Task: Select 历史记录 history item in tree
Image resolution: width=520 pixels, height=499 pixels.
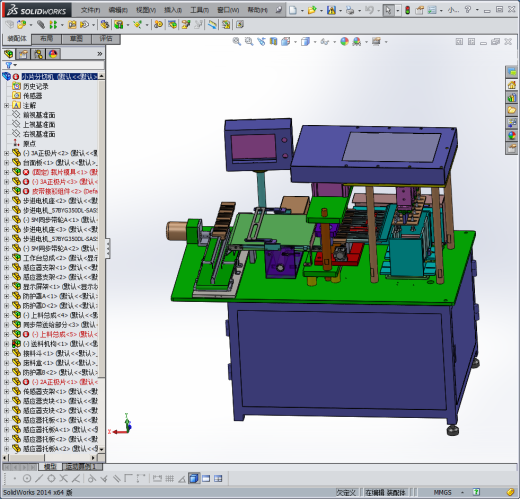Action: pos(36,86)
